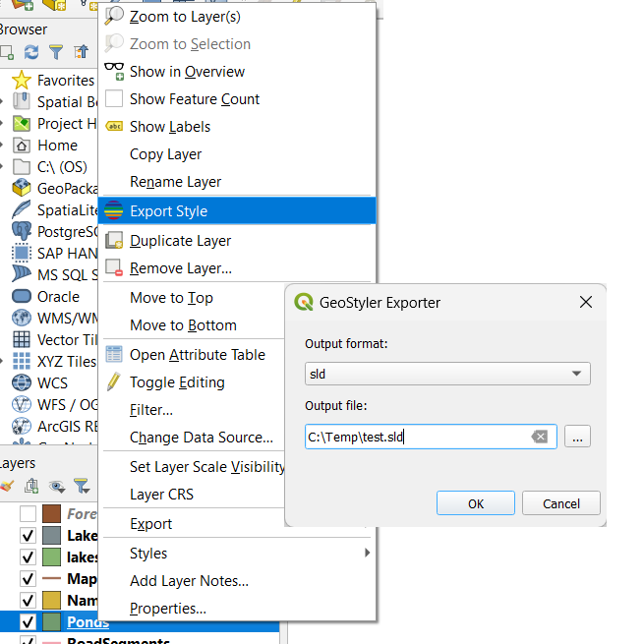The image size is (644, 644).
Task: Click the Manage Map Themes eye icon
Action: click(x=57, y=486)
